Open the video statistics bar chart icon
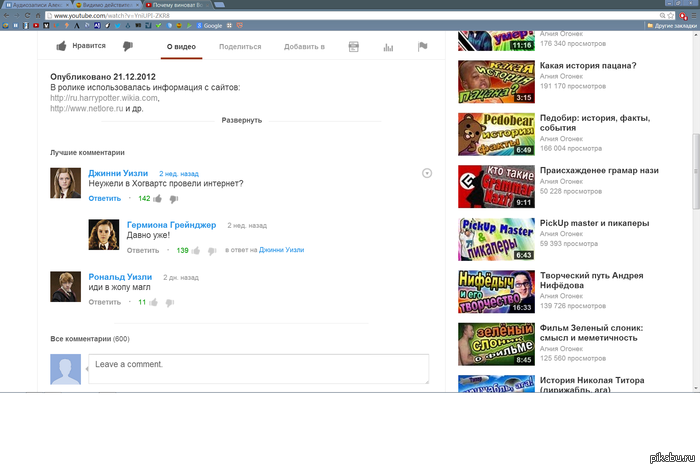 tap(388, 47)
